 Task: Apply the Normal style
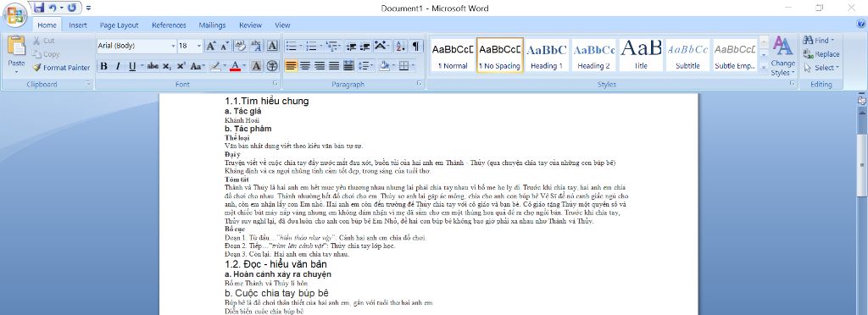tap(453, 55)
